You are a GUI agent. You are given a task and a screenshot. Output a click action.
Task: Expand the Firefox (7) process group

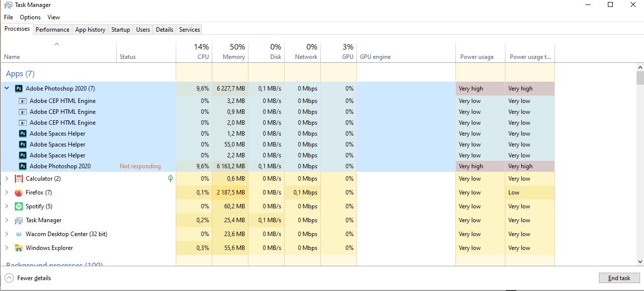point(6,193)
